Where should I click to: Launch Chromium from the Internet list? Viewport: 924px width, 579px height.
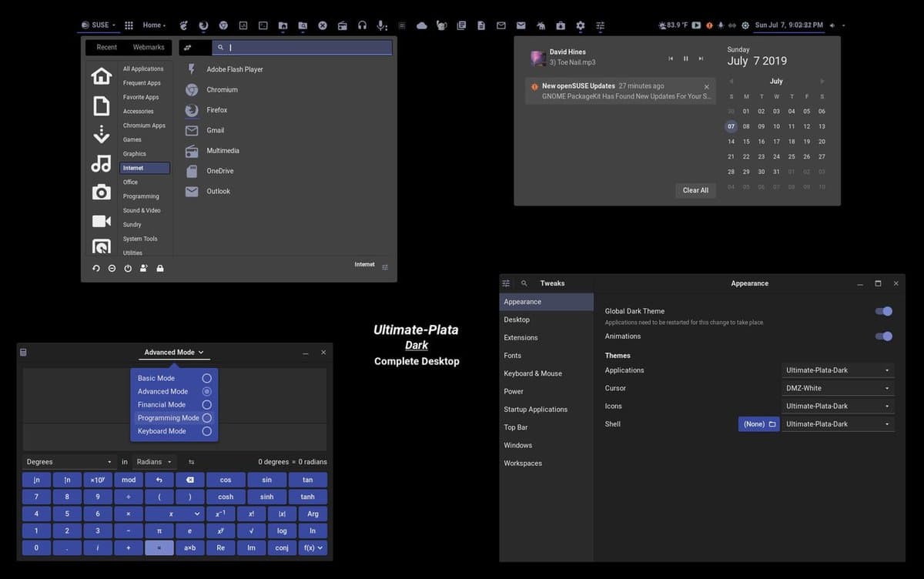[223, 89]
